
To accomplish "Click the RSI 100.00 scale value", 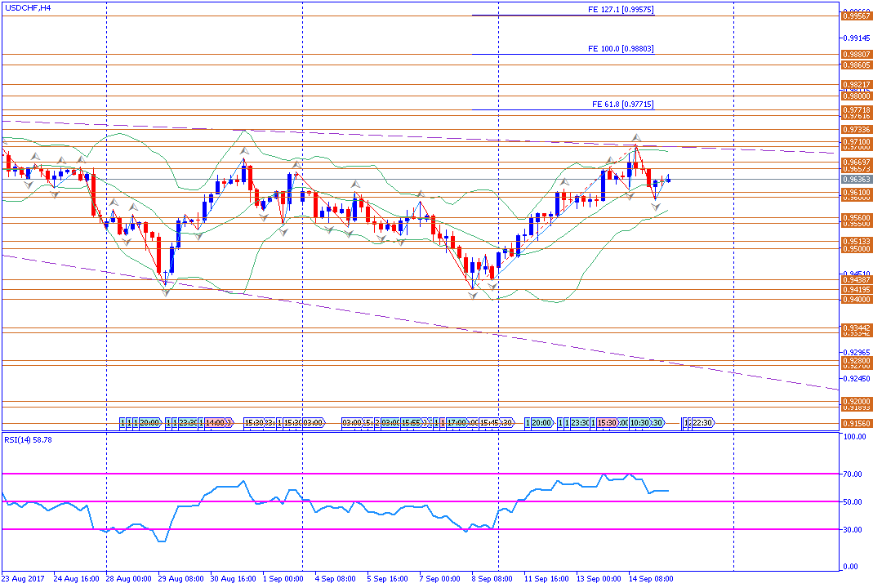I will [854, 437].
